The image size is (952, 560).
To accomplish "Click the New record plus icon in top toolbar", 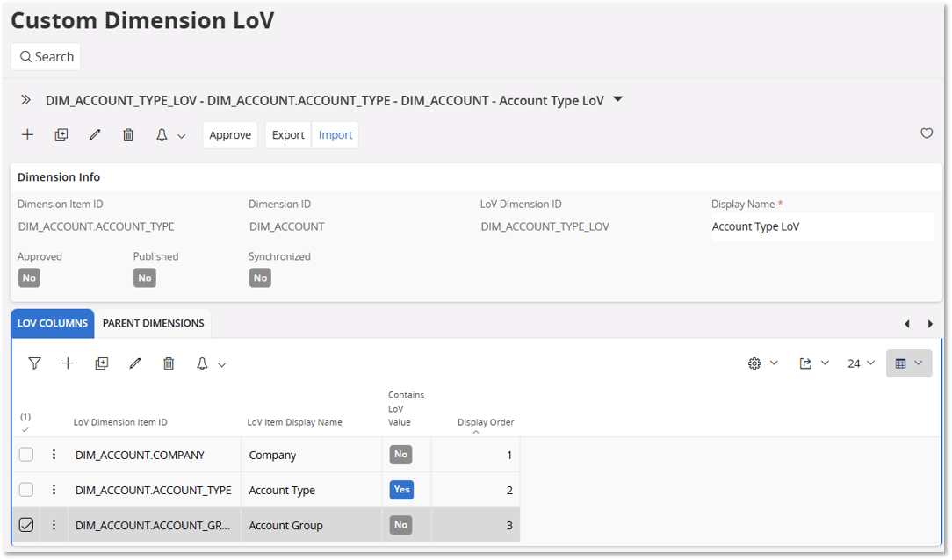I will click(x=27, y=134).
